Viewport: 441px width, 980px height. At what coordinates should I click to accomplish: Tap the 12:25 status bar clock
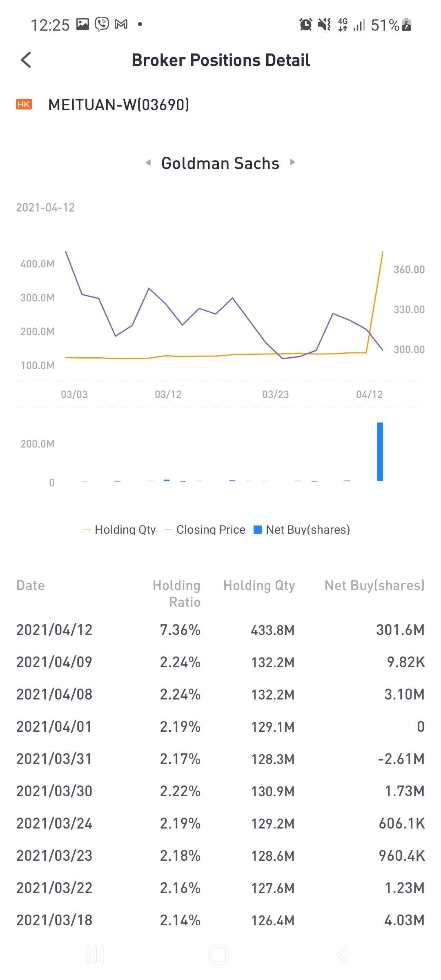coord(50,25)
